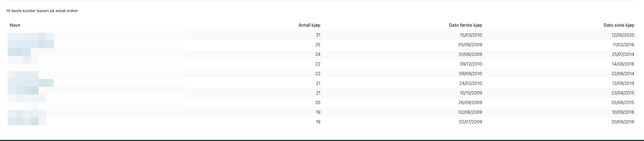
Task: Click the first purchase date 02/06/2009
Action: 470,112
